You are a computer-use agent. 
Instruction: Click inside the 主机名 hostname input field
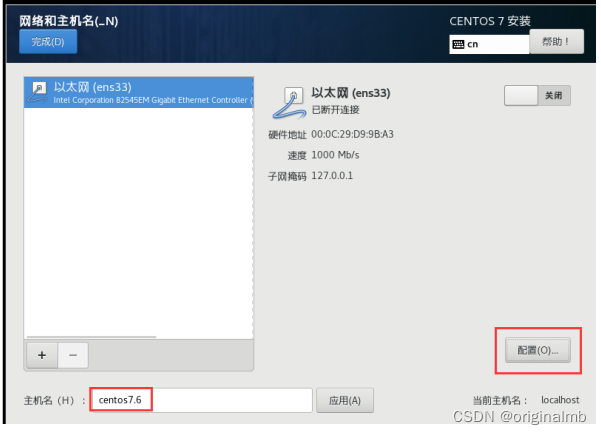(x=202, y=400)
